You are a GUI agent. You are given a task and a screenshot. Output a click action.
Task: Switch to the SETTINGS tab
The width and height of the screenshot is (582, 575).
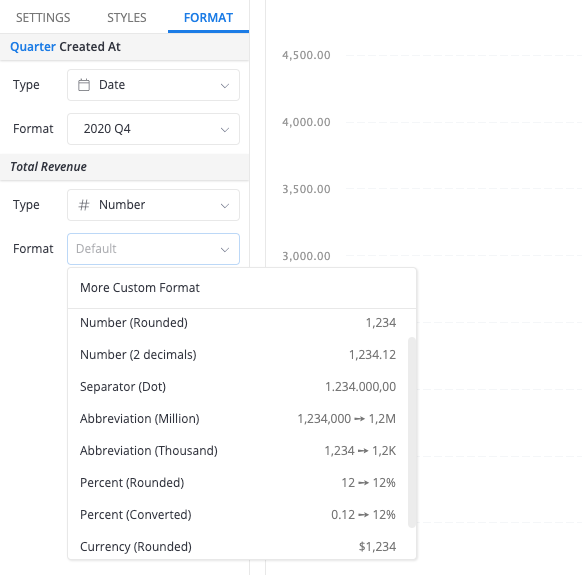[43, 17]
